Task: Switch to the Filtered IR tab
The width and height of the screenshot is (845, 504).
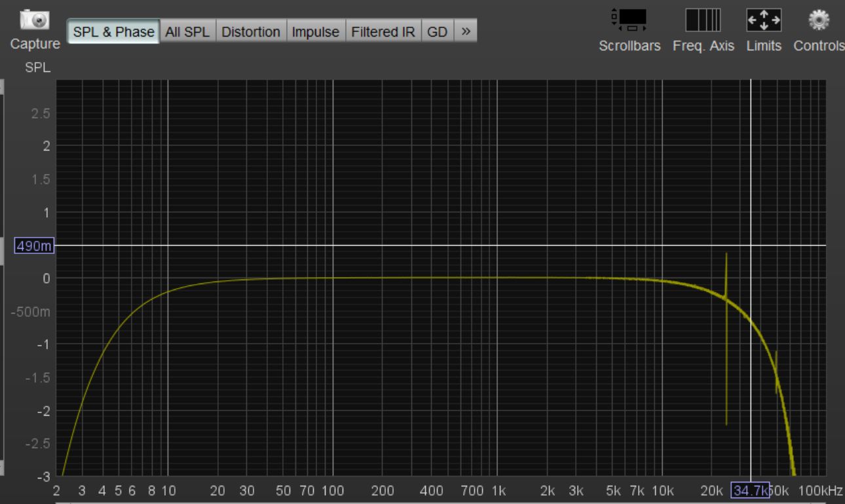Action: coord(383,31)
